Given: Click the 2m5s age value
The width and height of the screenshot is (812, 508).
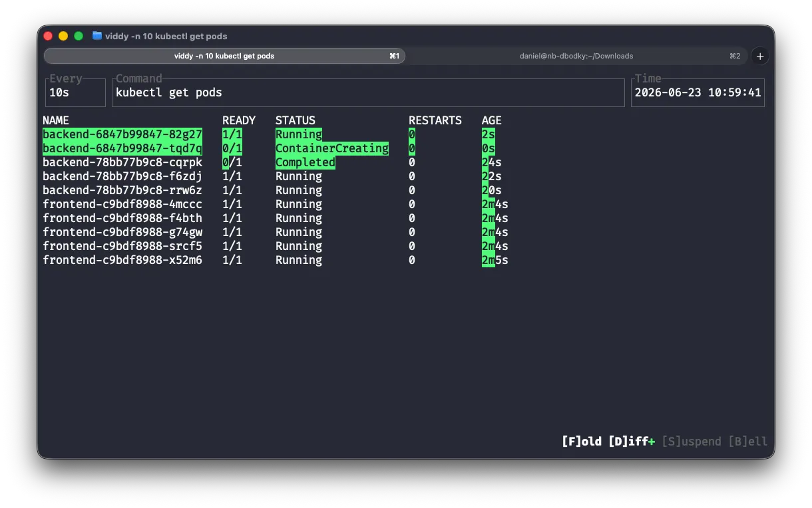Looking at the screenshot, I should [495, 260].
